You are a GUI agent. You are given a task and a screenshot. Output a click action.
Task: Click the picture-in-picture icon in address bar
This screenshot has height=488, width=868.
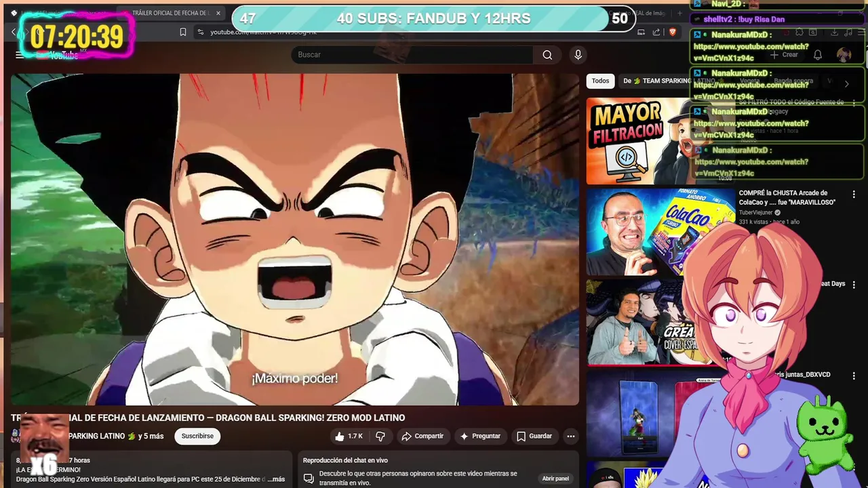pyautogui.click(x=641, y=32)
